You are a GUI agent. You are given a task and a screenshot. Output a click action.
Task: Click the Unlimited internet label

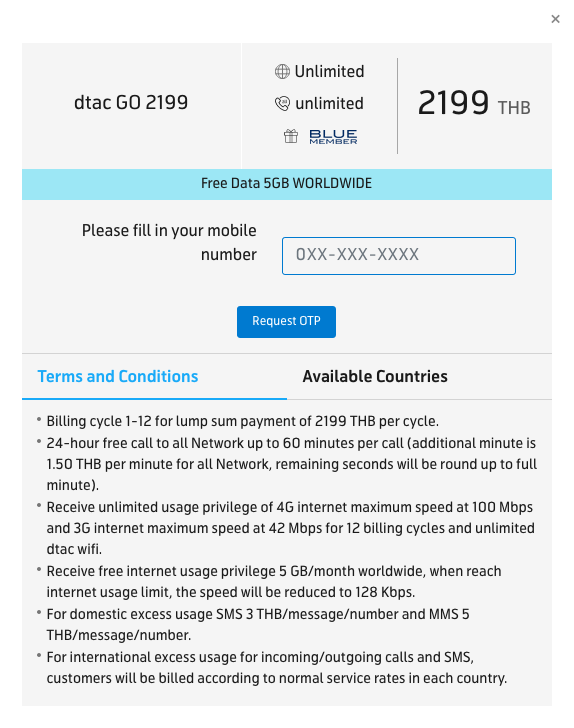pyautogui.click(x=329, y=72)
